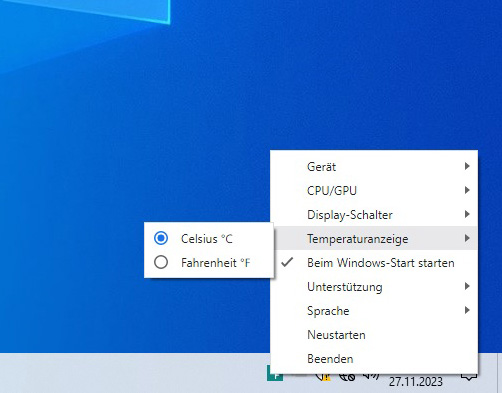Click the Sprache submenu arrow
The height and width of the screenshot is (393, 502).
point(467,310)
